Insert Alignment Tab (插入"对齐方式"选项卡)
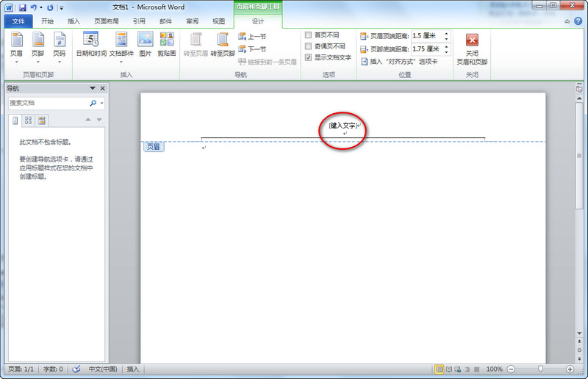 pos(398,62)
